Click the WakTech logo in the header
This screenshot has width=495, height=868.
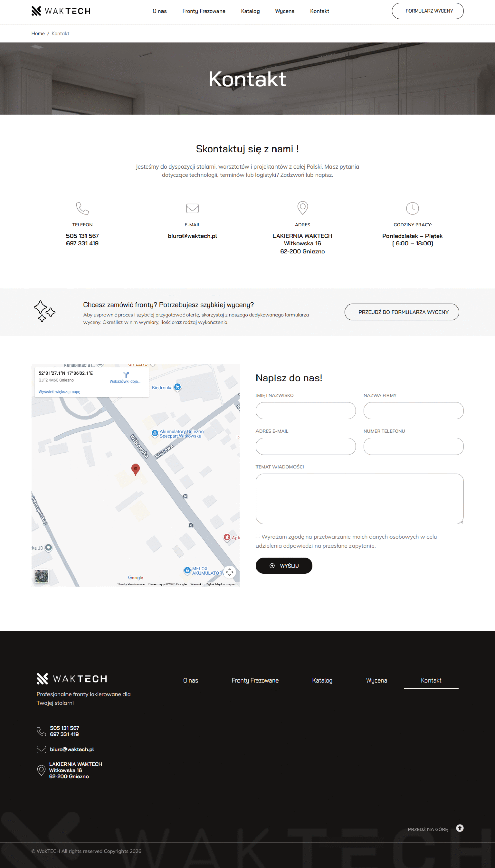tap(60, 11)
